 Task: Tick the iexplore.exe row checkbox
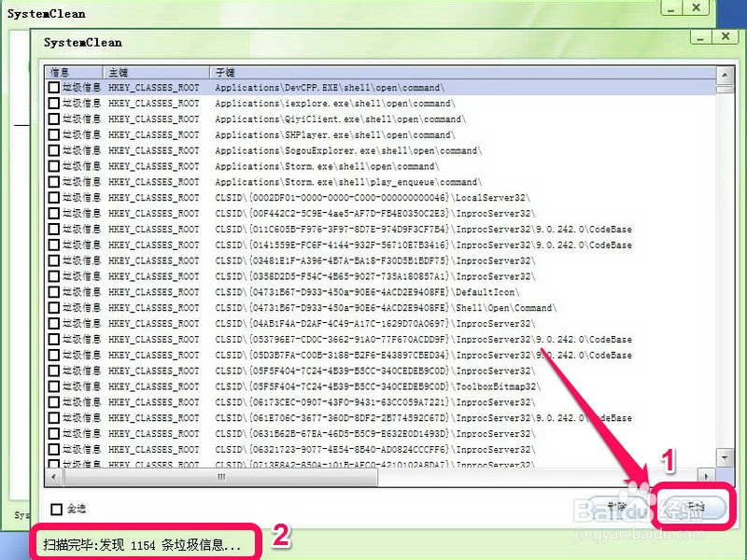(54, 103)
